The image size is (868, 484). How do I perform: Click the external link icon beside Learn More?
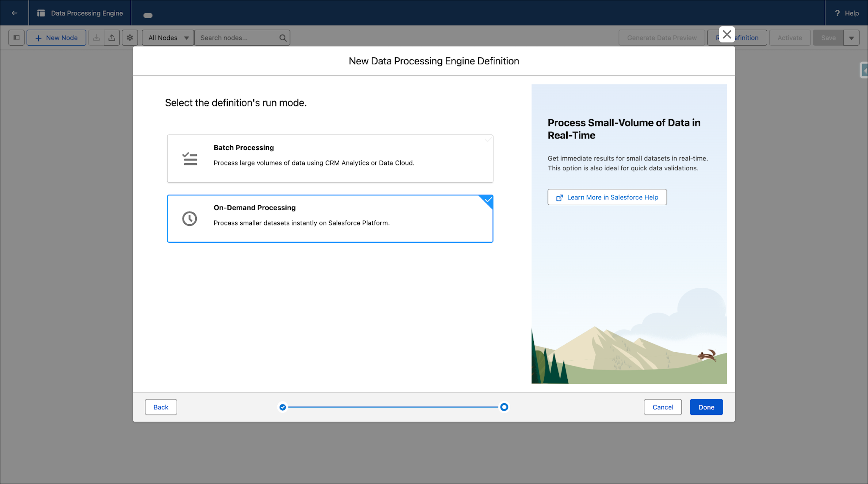[559, 198]
